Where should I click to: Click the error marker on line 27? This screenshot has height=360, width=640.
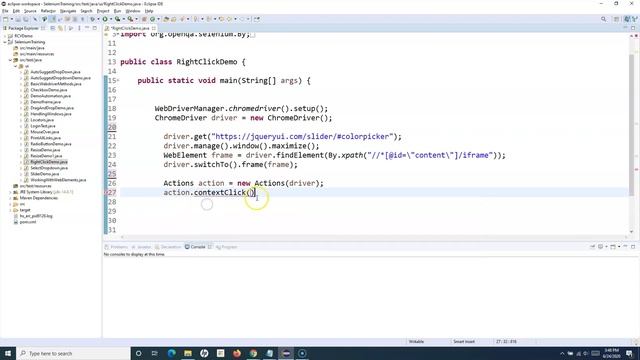107,192
